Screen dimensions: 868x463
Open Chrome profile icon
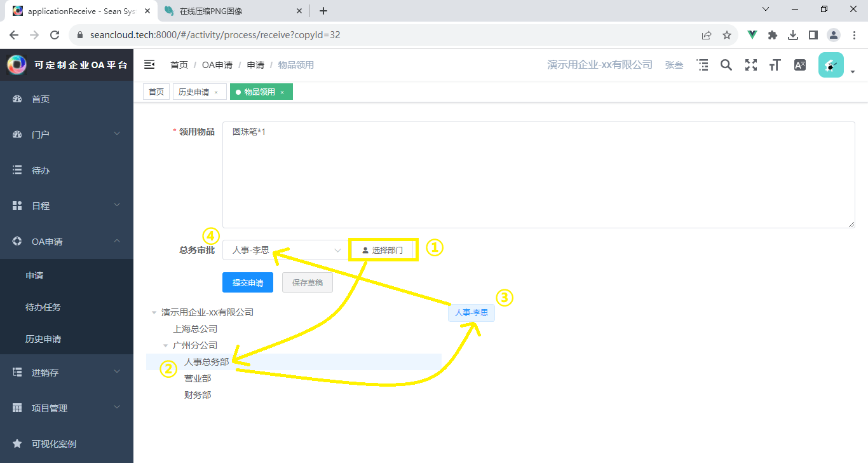(834, 35)
